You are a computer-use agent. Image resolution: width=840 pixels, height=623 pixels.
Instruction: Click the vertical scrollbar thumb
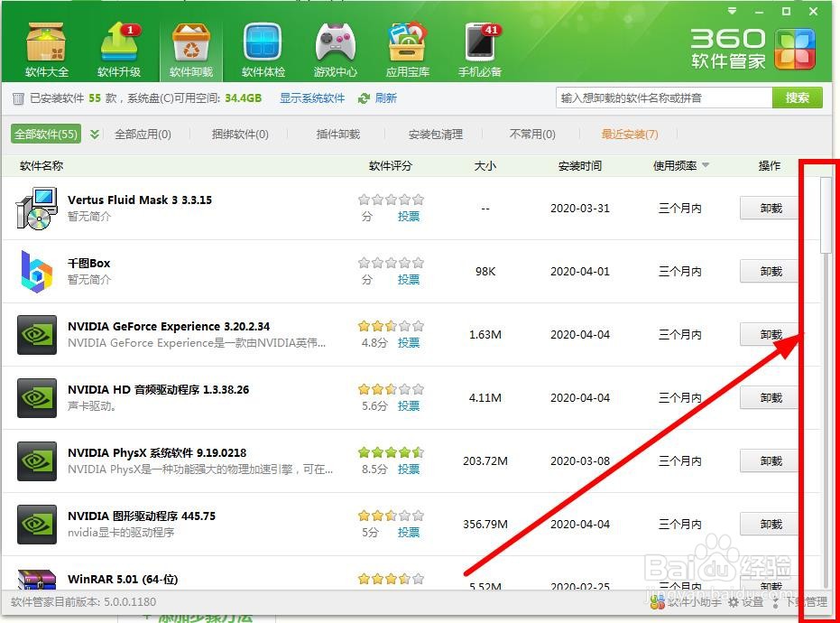826,215
